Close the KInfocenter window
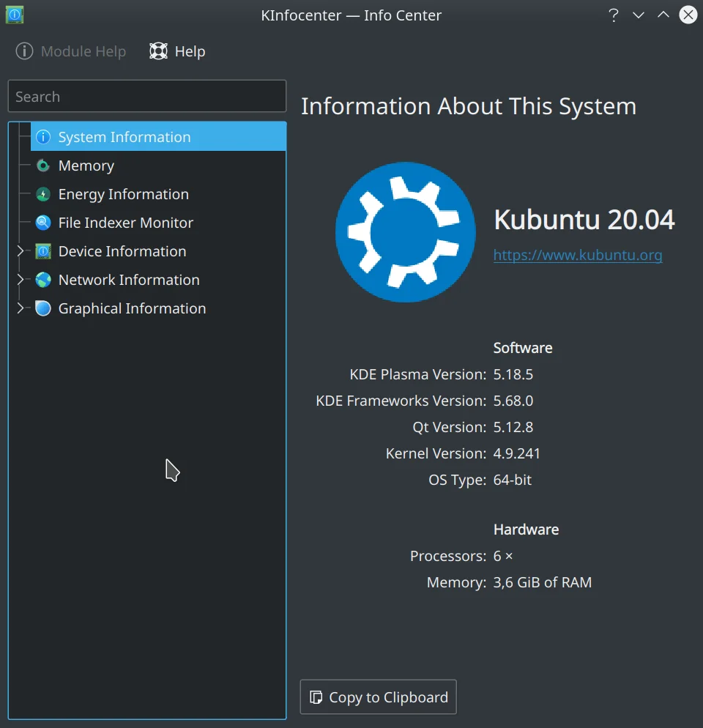Image resolution: width=703 pixels, height=728 pixels. (688, 15)
